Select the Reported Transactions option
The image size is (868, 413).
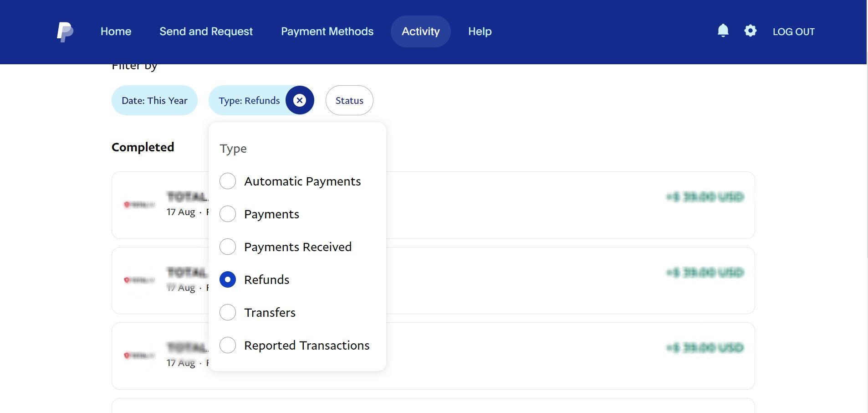pyautogui.click(x=227, y=345)
